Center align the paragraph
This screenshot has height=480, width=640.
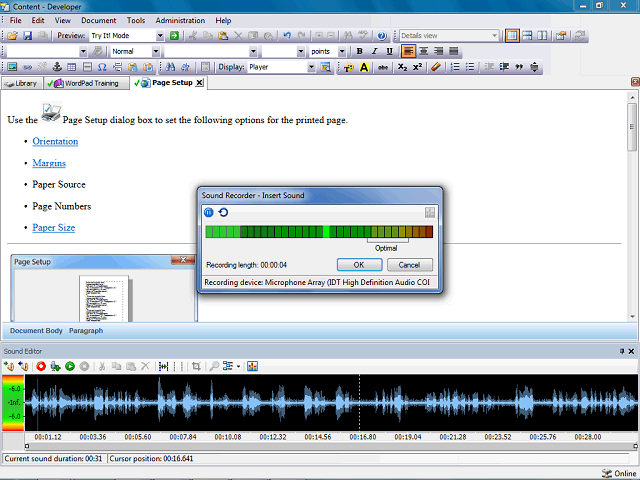(424, 51)
